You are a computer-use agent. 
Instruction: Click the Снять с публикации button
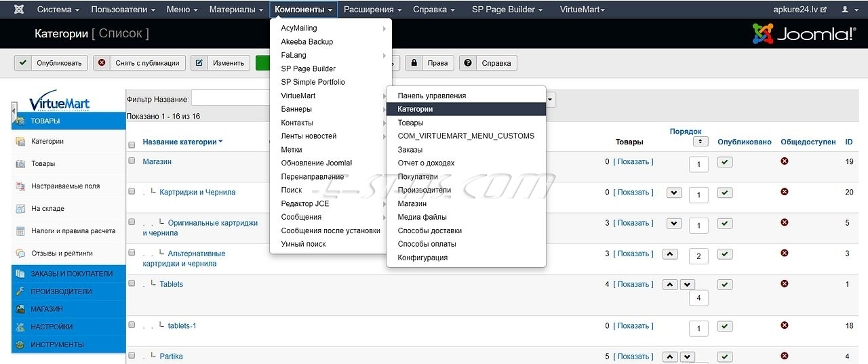(139, 63)
